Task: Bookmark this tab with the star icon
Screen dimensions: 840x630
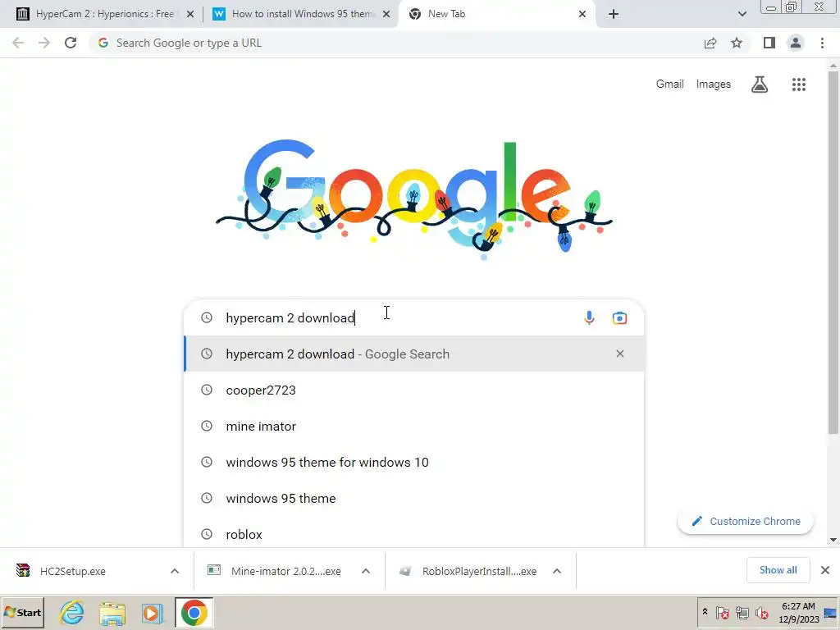Action: 737,43
